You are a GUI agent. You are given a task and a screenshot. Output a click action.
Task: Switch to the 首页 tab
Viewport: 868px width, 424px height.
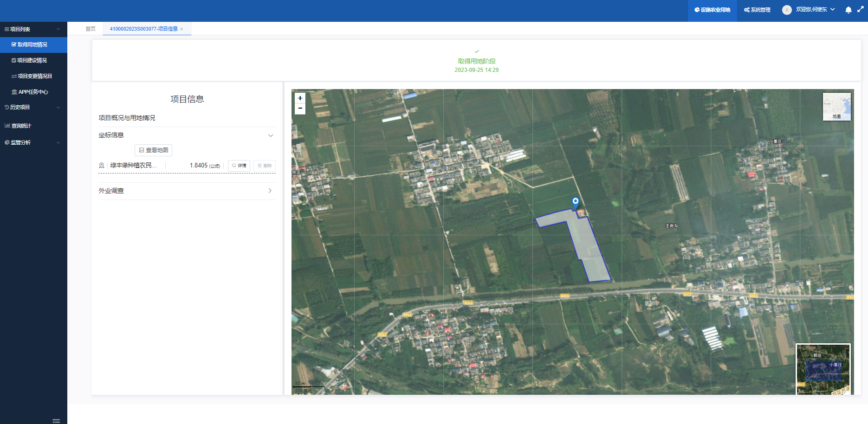(x=91, y=29)
